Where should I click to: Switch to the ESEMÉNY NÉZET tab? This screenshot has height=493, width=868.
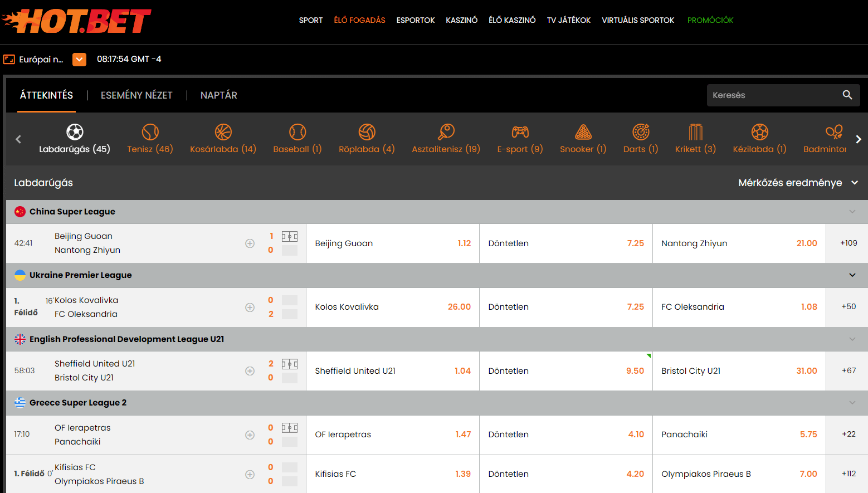136,95
